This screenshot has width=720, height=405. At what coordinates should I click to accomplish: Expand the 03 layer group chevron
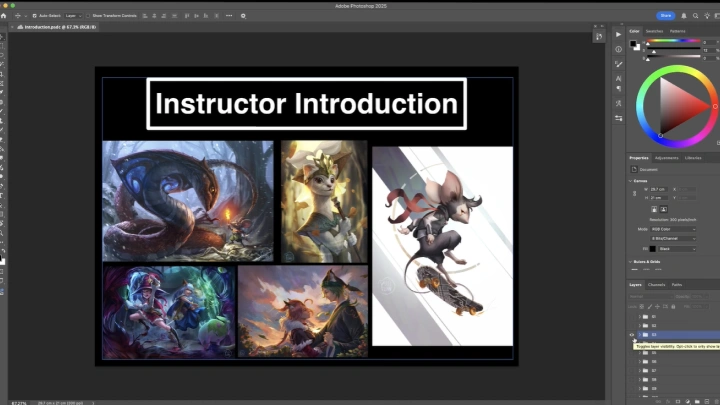pos(640,335)
